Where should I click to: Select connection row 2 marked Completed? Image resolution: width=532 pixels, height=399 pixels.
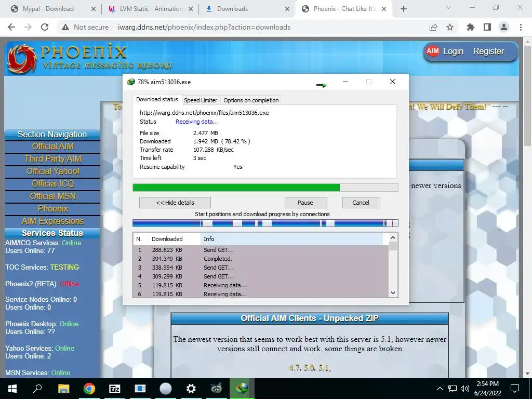tap(261, 259)
